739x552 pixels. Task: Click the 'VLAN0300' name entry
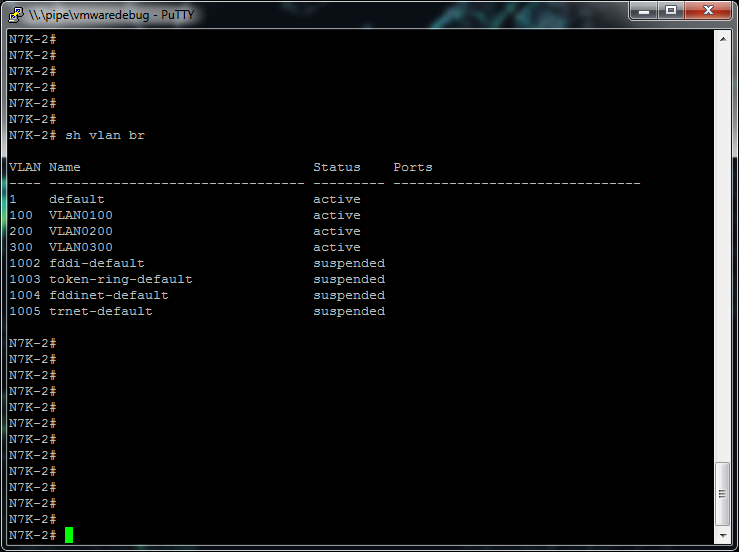pyautogui.click(x=81, y=247)
